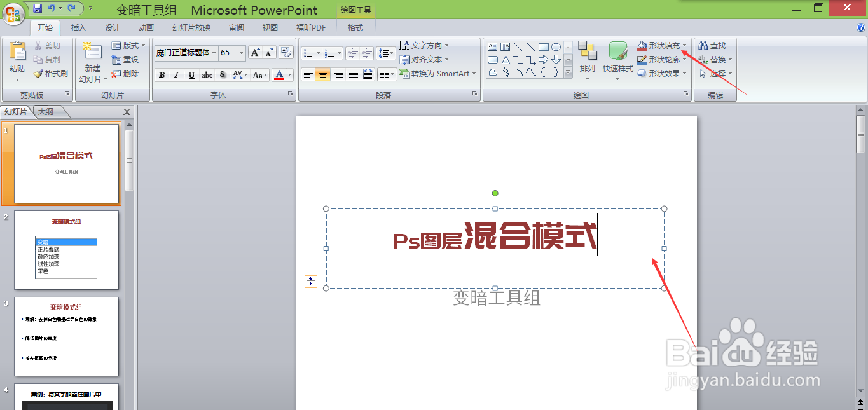Increase the font size
The image size is (868, 410).
(255, 53)
